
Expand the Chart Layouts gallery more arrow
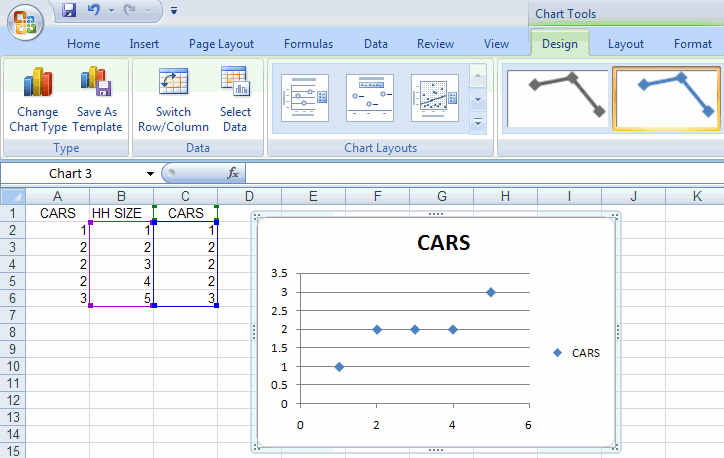[478, 122]
